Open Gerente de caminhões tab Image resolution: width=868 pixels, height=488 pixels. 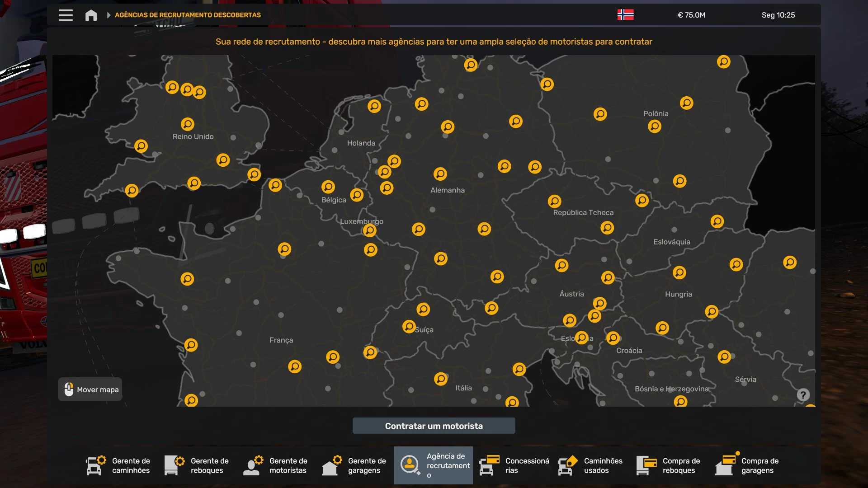point(119,465)
